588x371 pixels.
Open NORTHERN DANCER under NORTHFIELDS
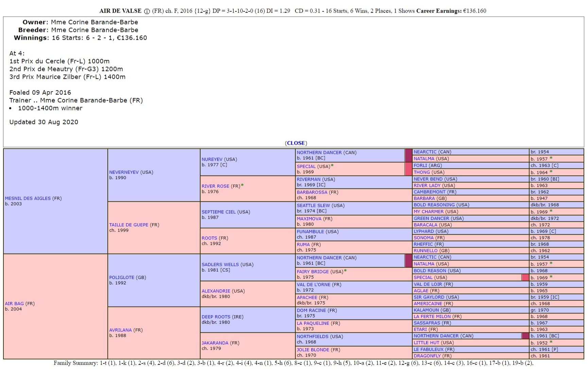coord(436,336)
